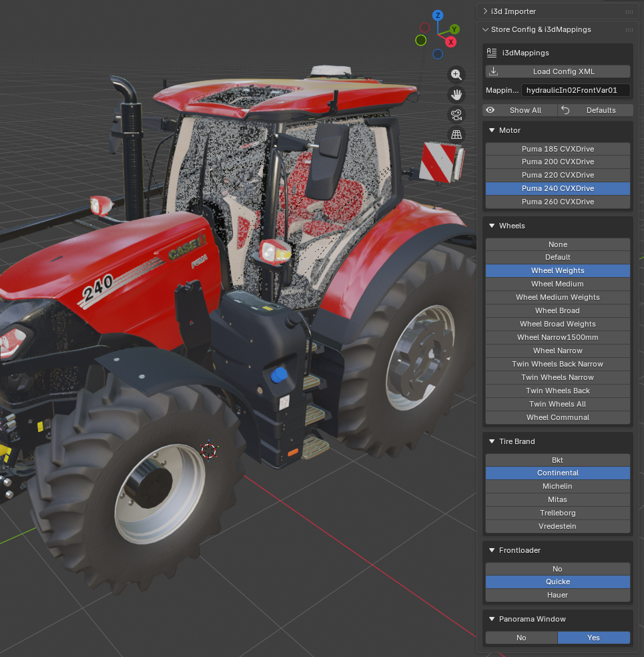This screenshot has width=644, height=657.
Task: Choose Wheel Medium Weights option
Action: click(558, 298)
